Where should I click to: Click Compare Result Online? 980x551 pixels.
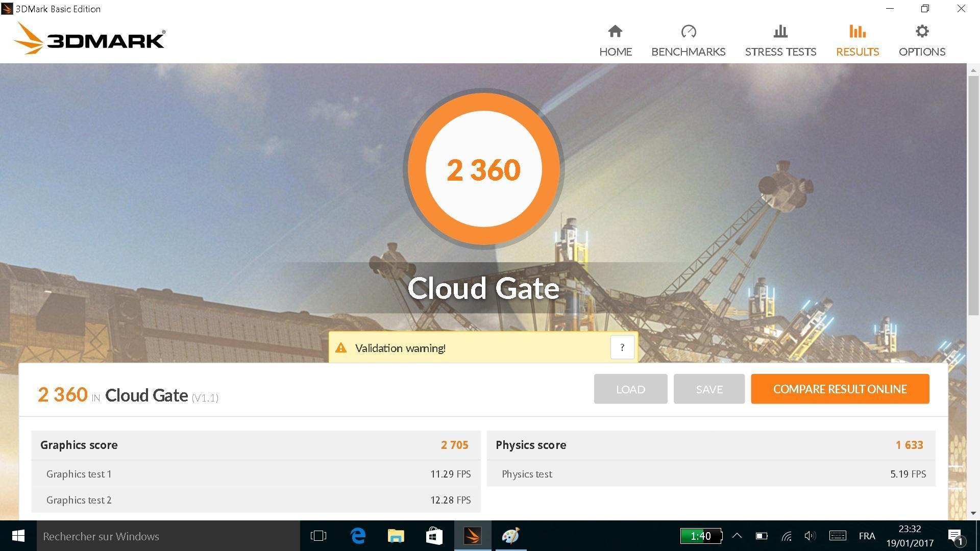tap(840, 389)
